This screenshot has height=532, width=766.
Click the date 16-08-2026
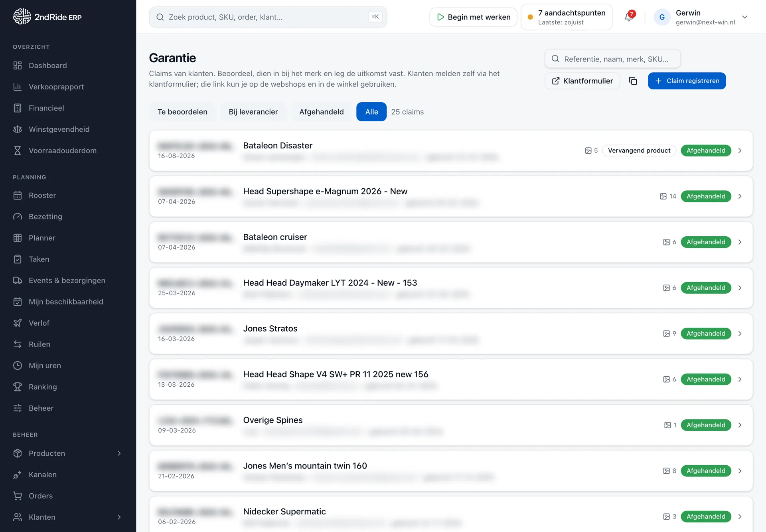click(176, 156)
